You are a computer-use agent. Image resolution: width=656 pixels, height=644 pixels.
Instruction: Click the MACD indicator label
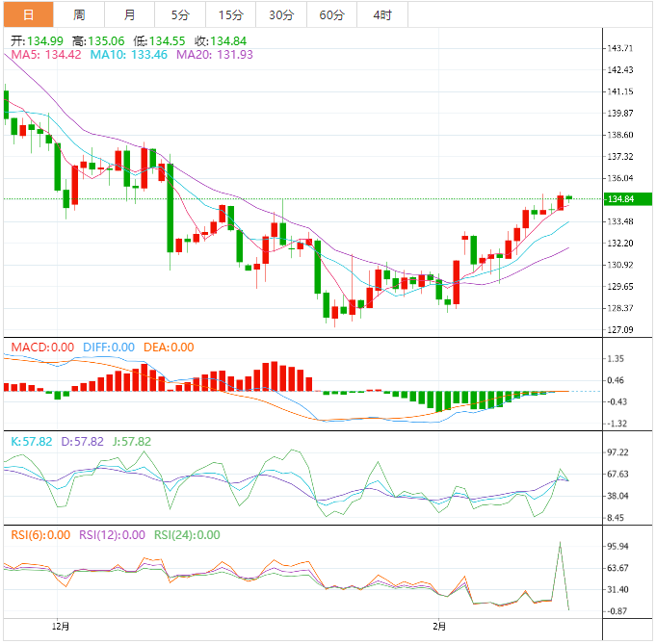[x=41, y=348]
